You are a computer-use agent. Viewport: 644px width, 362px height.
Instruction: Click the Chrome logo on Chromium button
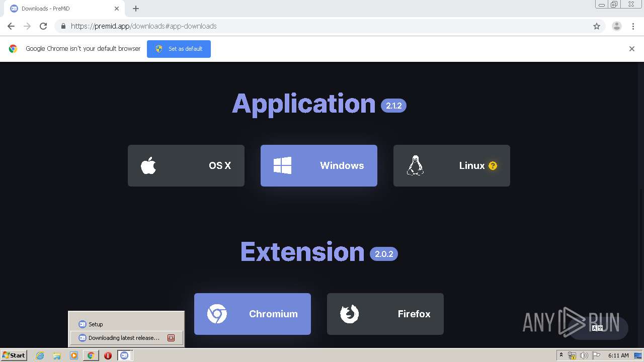(x=217, y=314)
